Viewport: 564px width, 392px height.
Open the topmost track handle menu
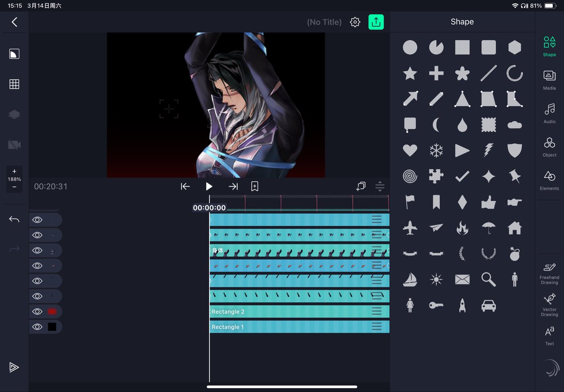click(x=376, y=220)
